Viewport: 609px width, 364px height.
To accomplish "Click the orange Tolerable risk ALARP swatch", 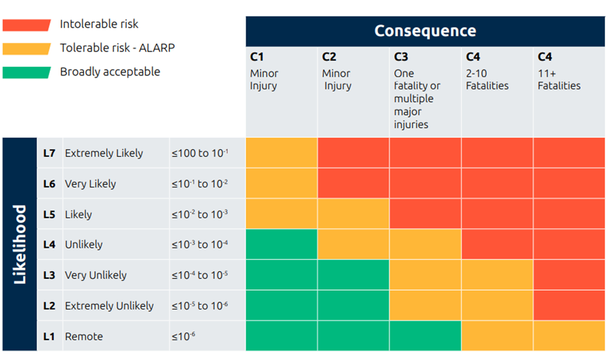I will (x=27, y=49).
